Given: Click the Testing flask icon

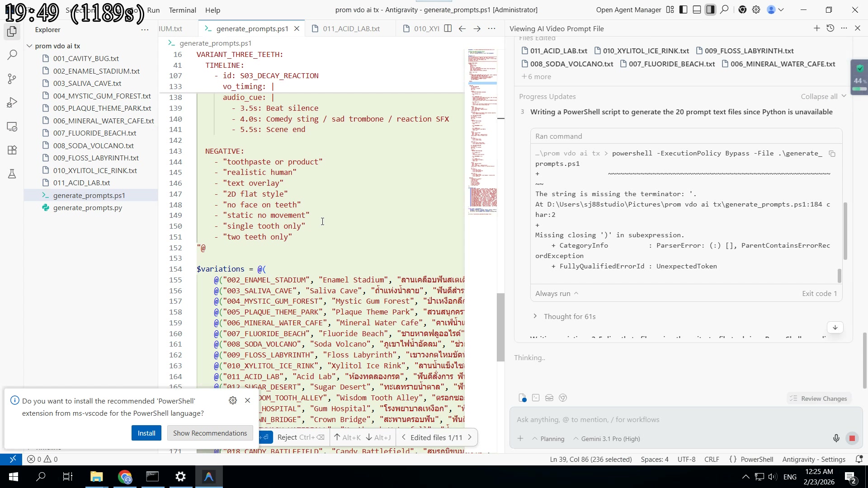Looking at the screenshot, I should [x=12, y=174].
